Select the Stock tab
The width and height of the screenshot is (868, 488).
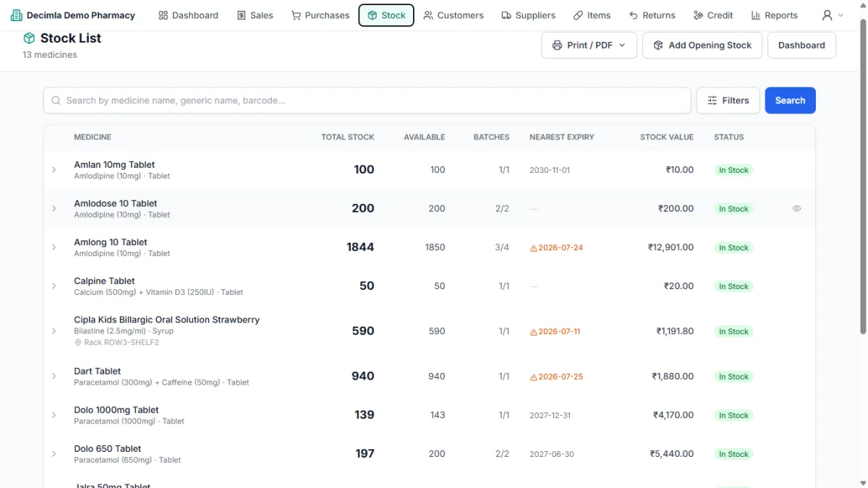pyautogui.click(x=386, y=15)
